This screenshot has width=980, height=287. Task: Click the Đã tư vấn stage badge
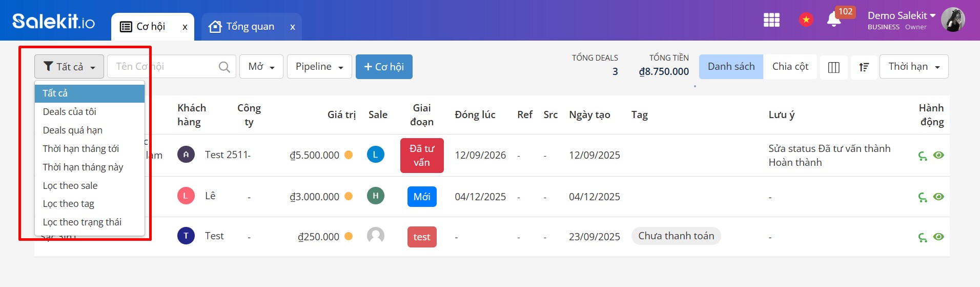coord(421,156)
